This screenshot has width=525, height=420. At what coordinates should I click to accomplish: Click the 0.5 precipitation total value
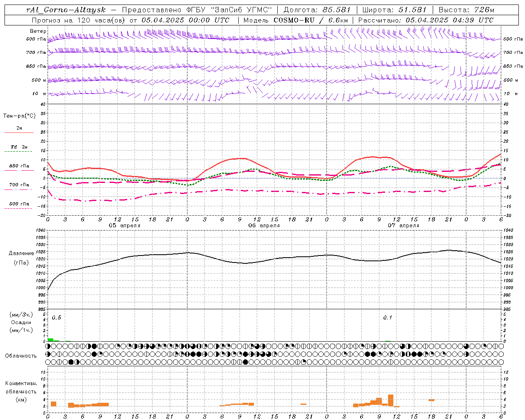[56, 318]
